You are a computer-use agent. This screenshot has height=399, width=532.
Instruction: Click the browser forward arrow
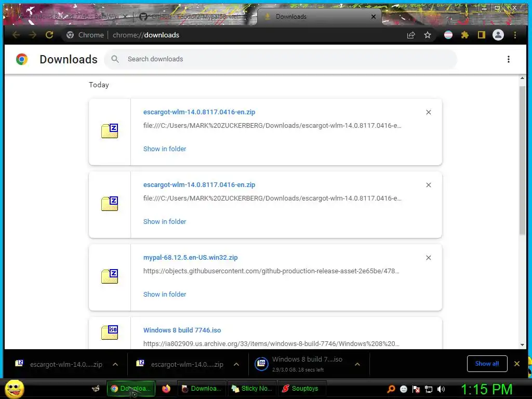click(33, 35)
